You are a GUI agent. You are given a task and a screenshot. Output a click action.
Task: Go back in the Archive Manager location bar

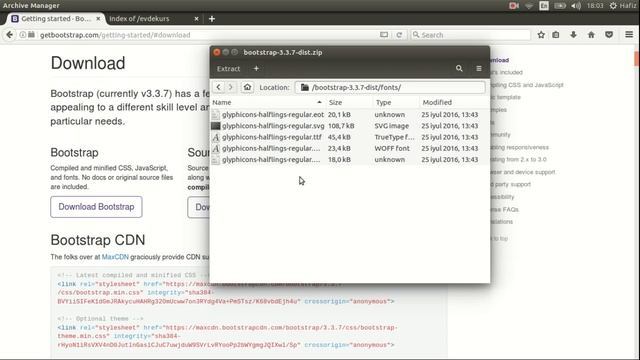coord(218,87)
